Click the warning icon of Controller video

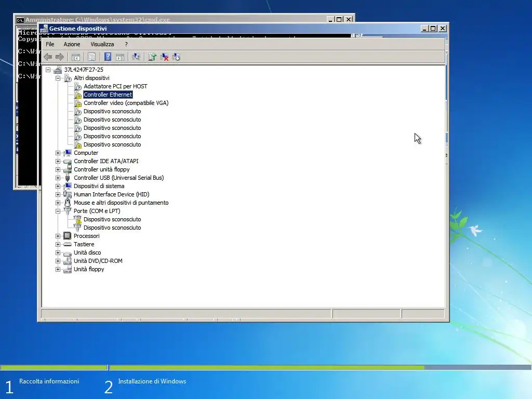[x=78, y=103]
